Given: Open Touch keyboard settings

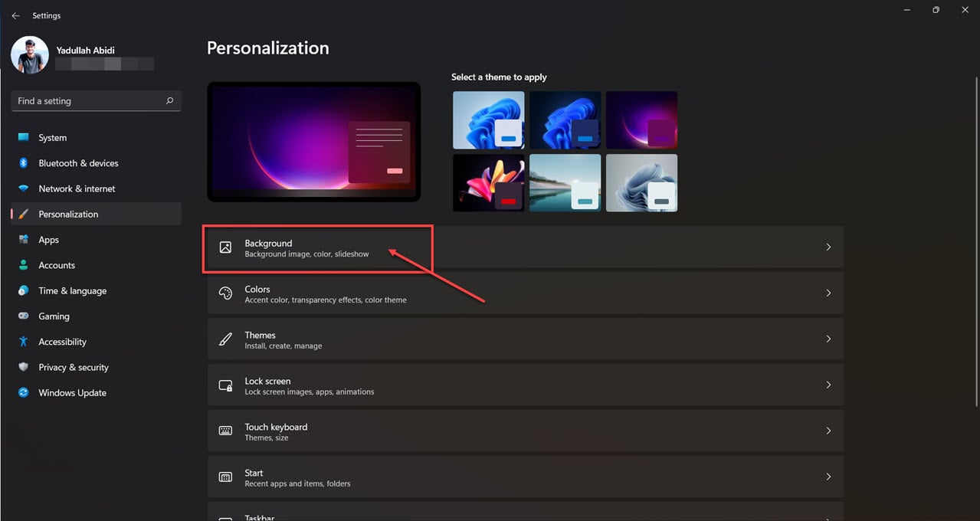Looking at the screenshot, I should point(525,431).
